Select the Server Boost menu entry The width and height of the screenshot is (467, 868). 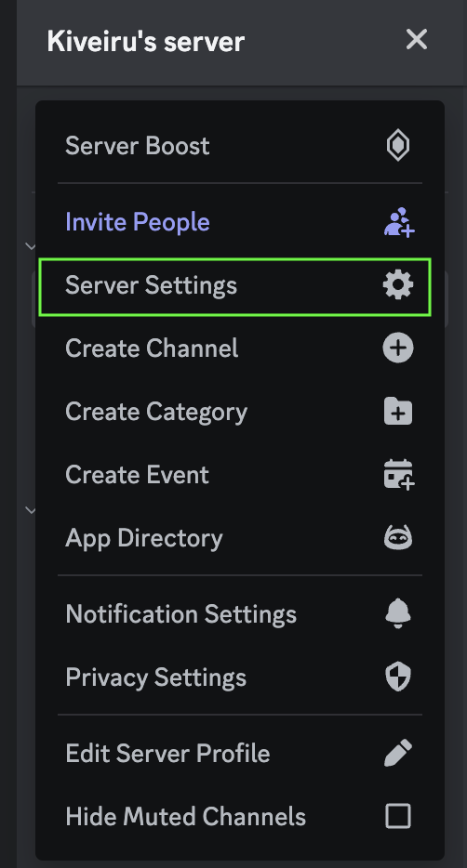coord(239,146)
